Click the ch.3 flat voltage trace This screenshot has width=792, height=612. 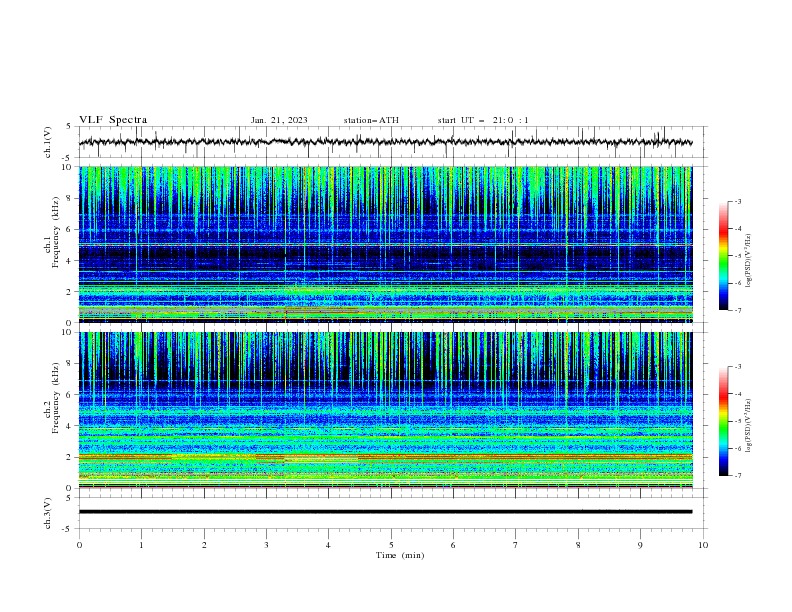pos(385,512)
